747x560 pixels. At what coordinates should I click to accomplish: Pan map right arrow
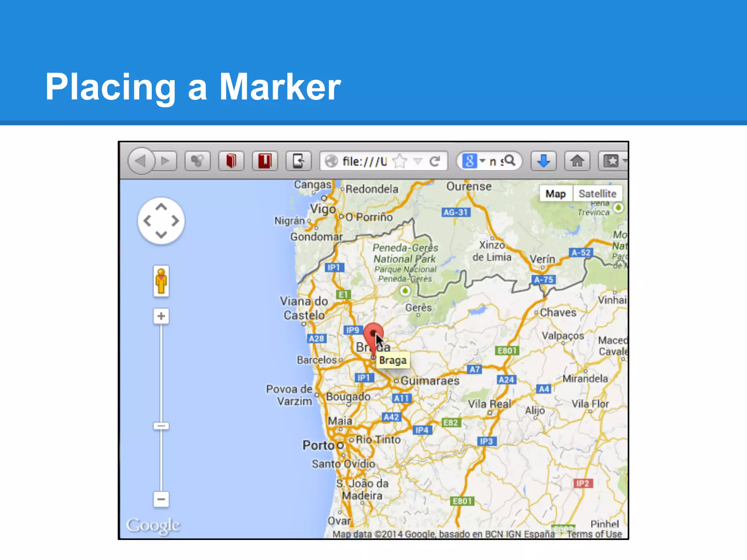175,221
